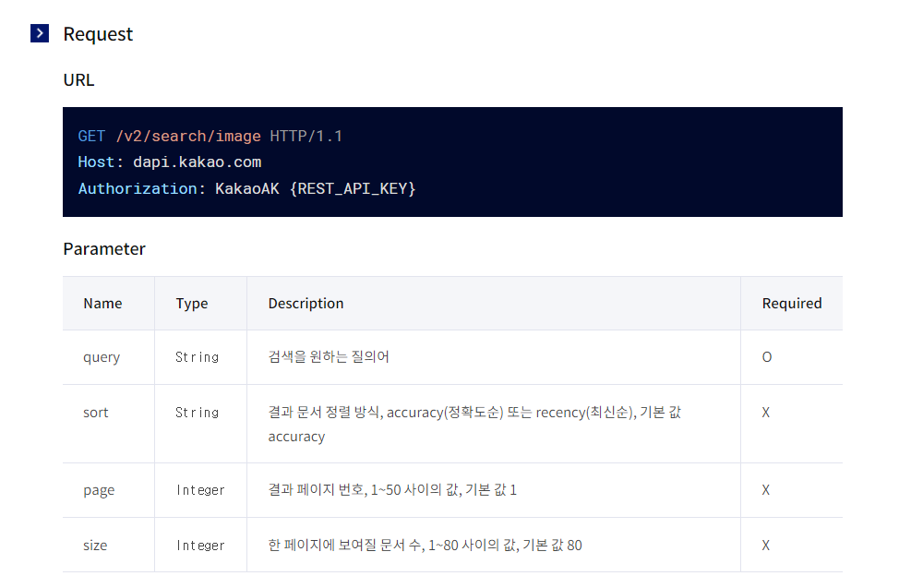Click the page description '결과 페이지 번호, 1~50 사이의 값'

point(392,490)
